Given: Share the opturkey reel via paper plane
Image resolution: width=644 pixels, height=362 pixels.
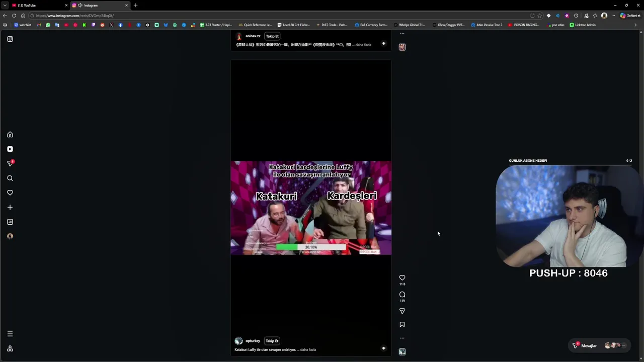Looking at the screenshot, I should tap(402, 311).
